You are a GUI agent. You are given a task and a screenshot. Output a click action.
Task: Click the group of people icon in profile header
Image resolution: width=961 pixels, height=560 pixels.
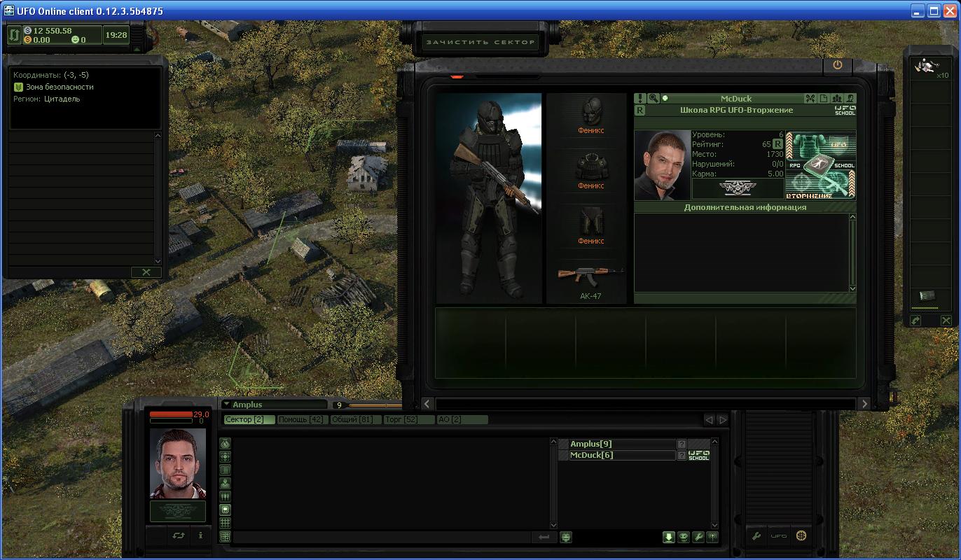837,99
